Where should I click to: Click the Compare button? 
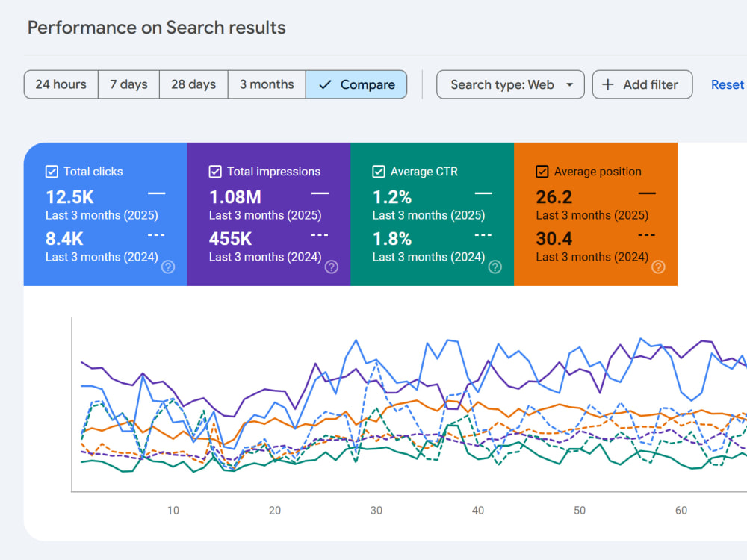tap(356, 85)
